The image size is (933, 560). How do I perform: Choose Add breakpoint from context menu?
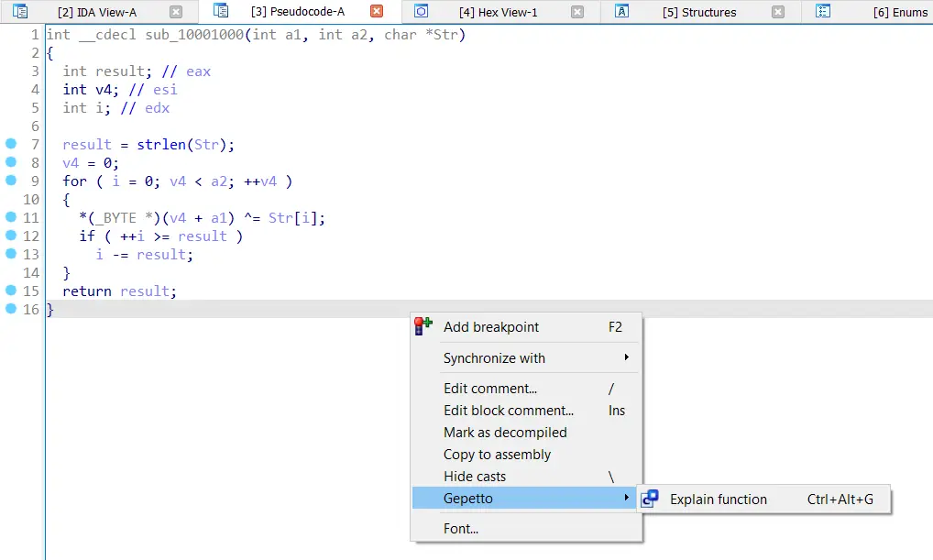(x=527, y=326)
